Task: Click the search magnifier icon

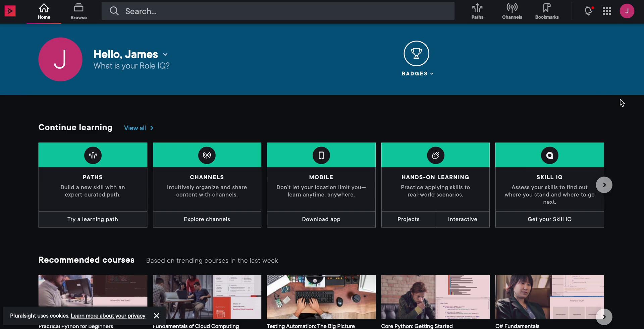Action: (x=114, y=11)
